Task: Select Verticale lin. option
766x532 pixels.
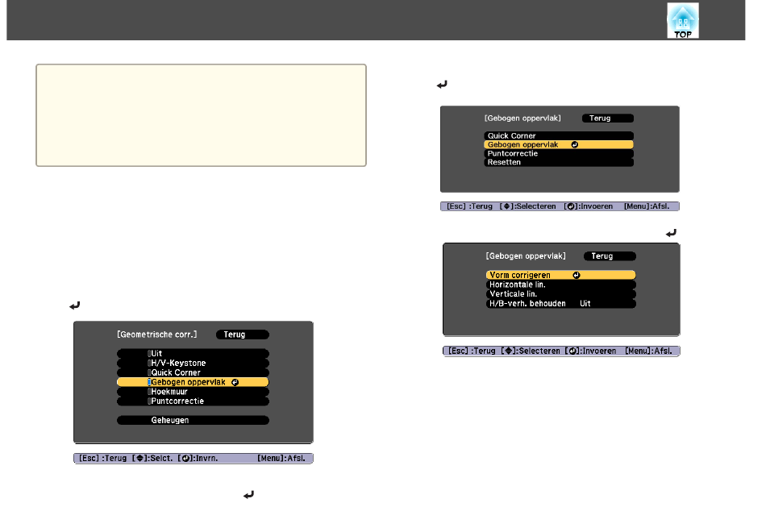Action: click(x=560, y=294)
